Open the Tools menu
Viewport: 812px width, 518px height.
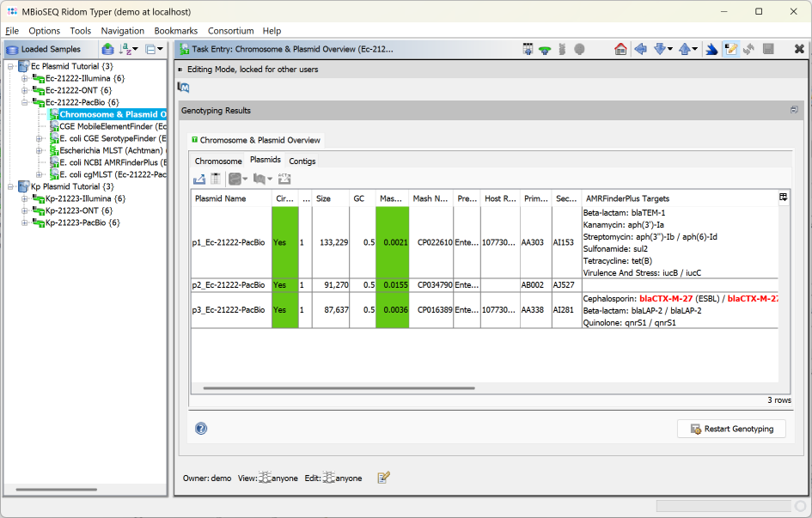point(80,31)
